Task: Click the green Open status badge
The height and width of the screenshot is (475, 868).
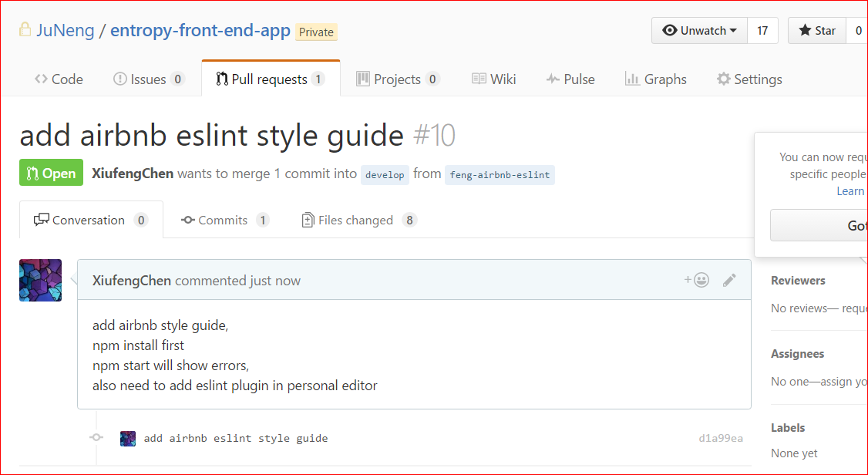Action: click(51, 172)
